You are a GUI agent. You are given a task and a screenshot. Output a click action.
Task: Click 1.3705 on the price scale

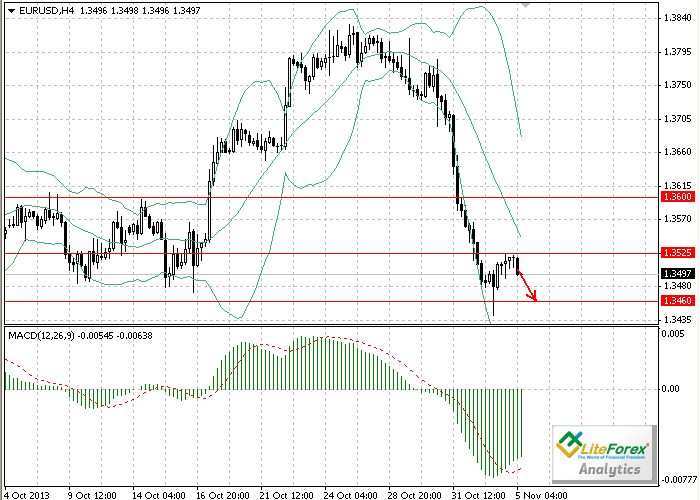pyautogui.click(x=677, y=118)
